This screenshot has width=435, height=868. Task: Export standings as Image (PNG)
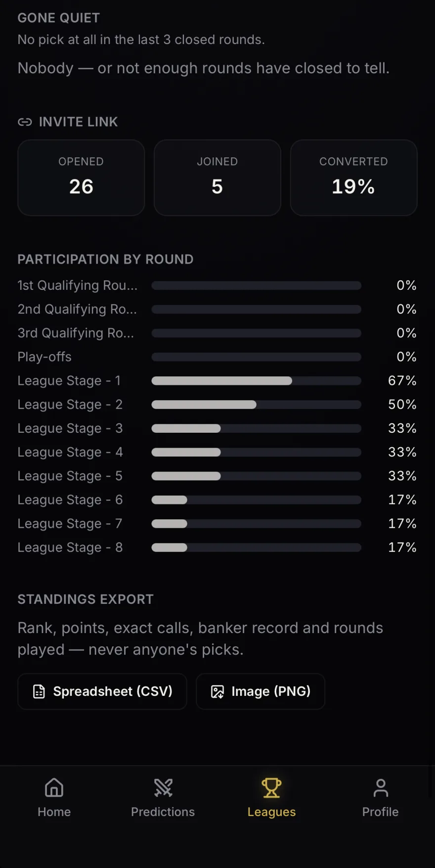pyautogui.click(x=261, y=691)
